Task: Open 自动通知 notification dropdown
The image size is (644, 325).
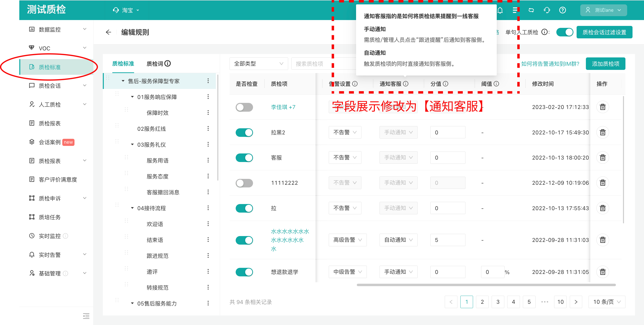Action: [x=398, y=240]
